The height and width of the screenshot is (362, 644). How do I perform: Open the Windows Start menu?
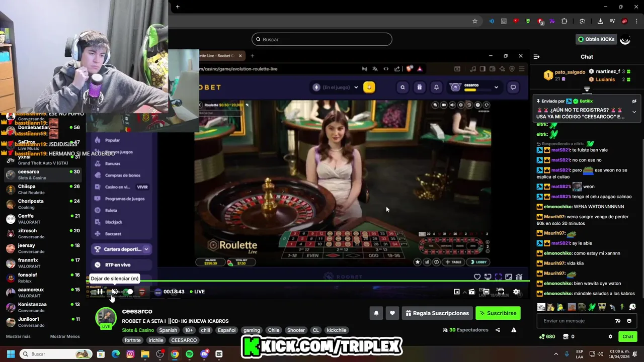[11, 354]
